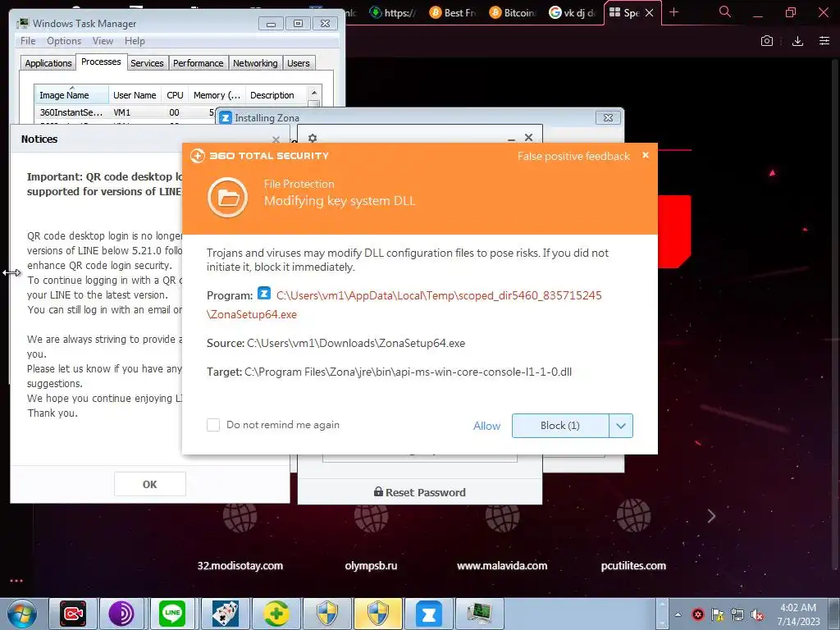Open the blue-yellow shield taskbar icon
Image resolution: width=840 pixels, height=630 pixels.
coord(326,614)
